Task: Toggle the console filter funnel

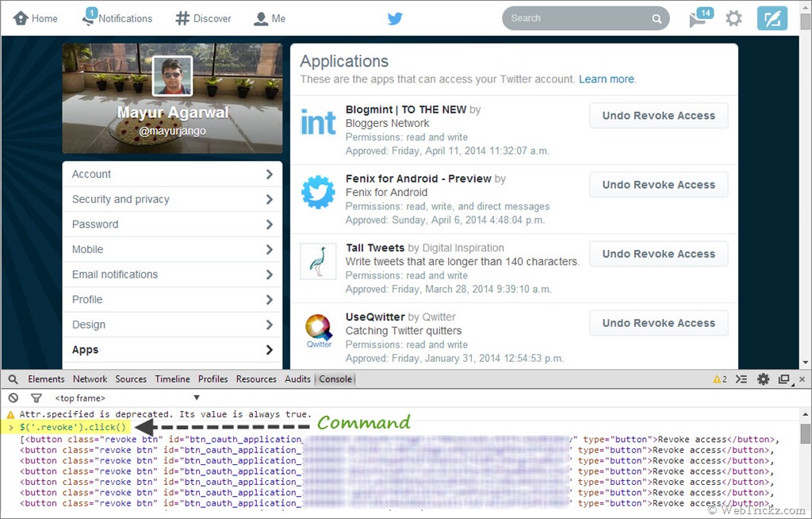Action: tap(36, 398)
